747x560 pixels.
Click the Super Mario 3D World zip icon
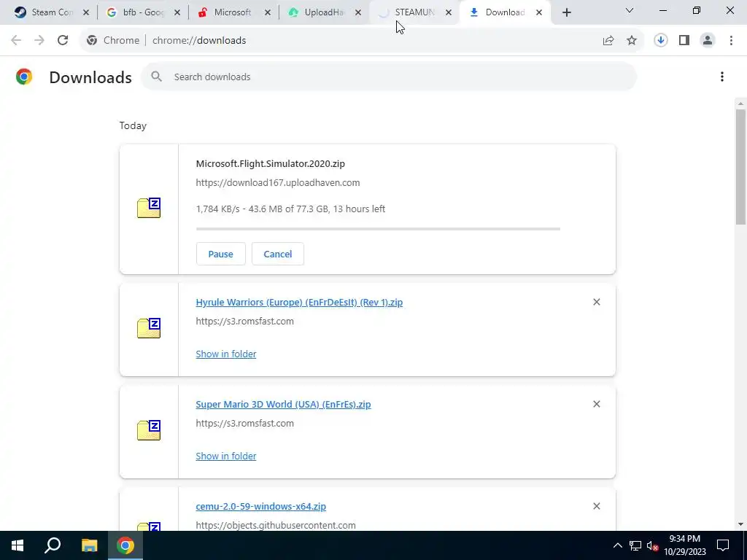point(149,430)
